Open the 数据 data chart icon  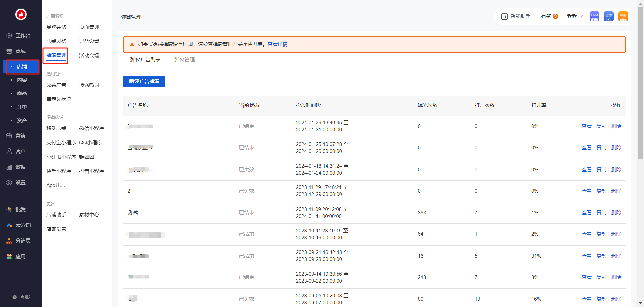click(9, 167)
